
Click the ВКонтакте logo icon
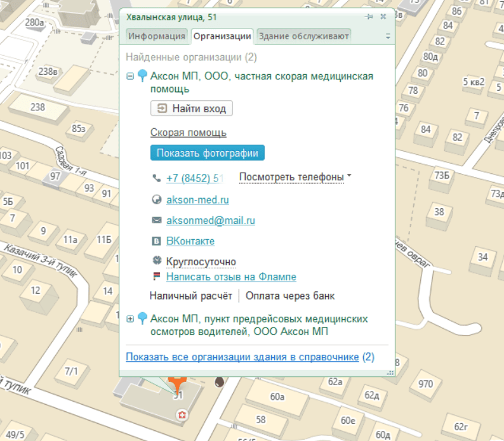click(x=156, y=241)
